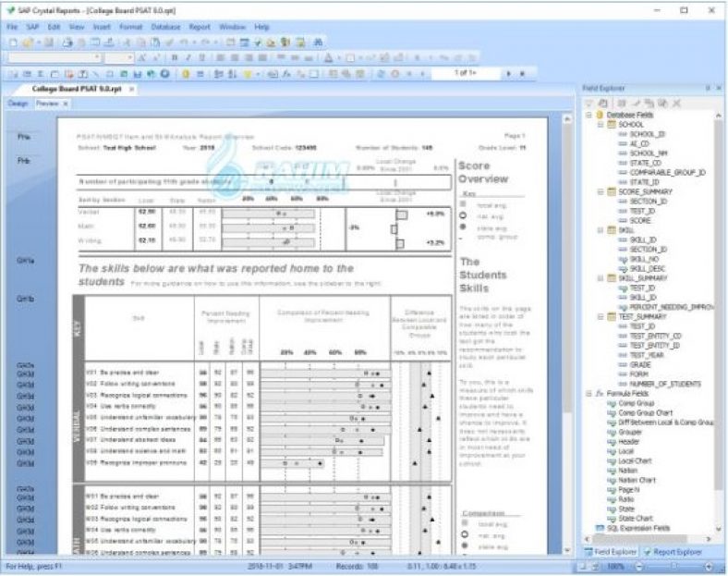Screen dimensions: 728x576
Task: Click the Stop processing icon
Action: click(395, 74)
